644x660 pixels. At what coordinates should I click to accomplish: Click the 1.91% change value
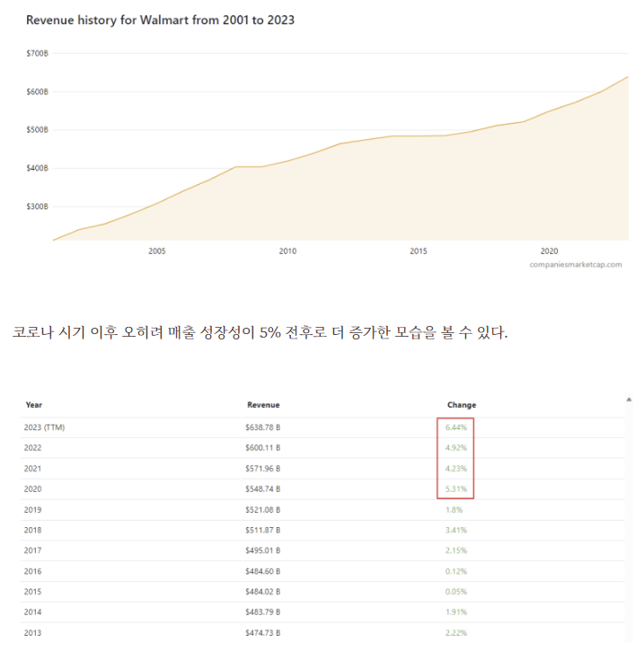click(456, 612)
